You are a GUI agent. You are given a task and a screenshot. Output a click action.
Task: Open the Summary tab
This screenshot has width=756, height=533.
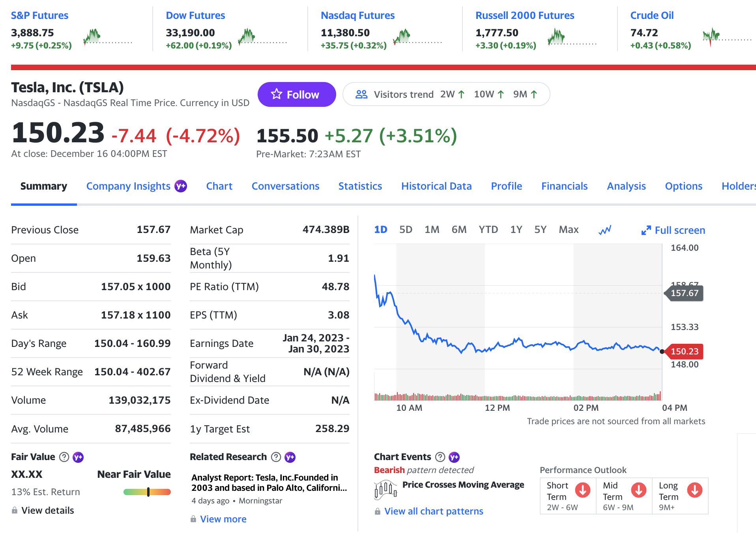[x=44, y=186]
